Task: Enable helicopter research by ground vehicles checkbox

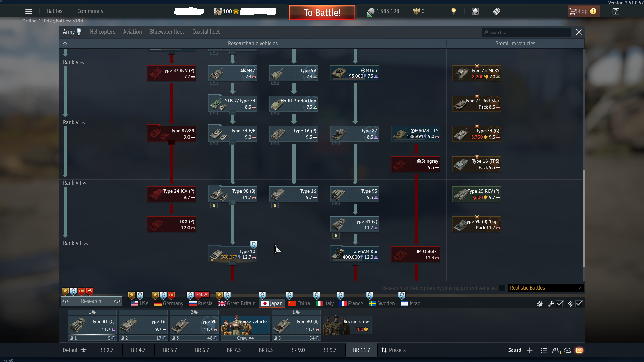Action: tap(502, 288)
